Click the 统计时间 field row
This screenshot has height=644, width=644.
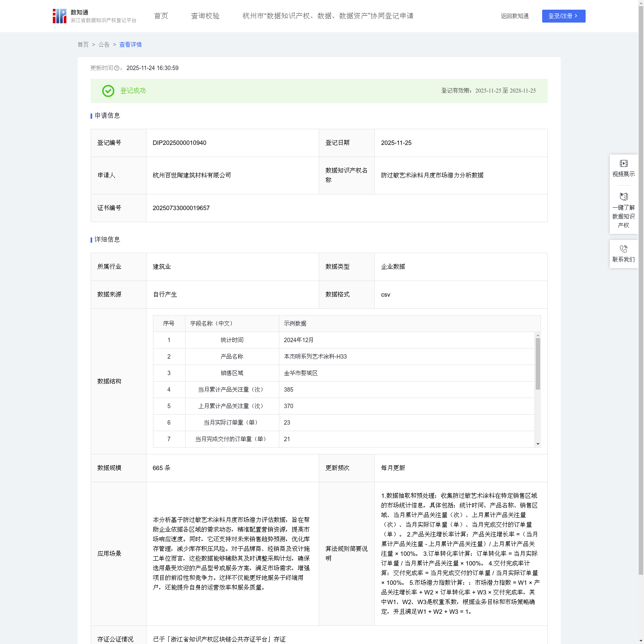pyautogui.click(x=344, y=340)
